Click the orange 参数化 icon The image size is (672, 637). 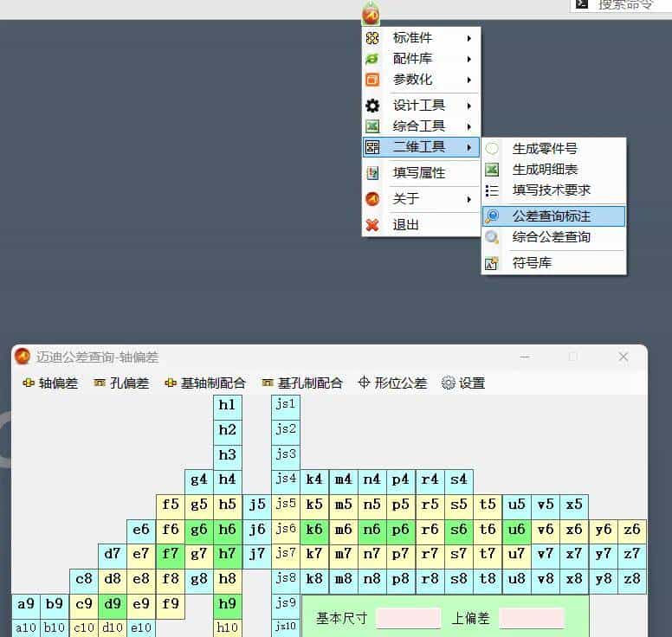point(372,80)
